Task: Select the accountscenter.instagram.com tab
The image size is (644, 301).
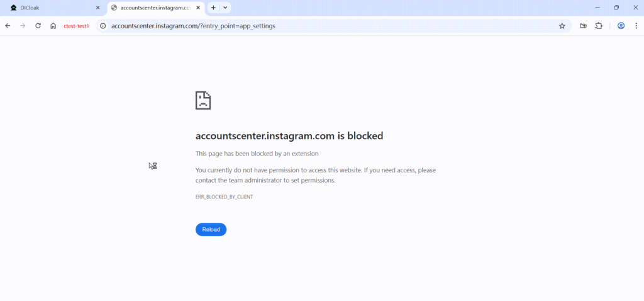Action: pyautogui.click(x=154, y=8)
